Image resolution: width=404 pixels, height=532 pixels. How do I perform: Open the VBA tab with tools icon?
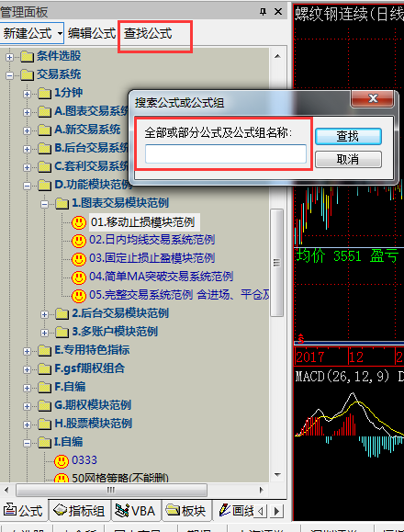(x=136, y=511)
